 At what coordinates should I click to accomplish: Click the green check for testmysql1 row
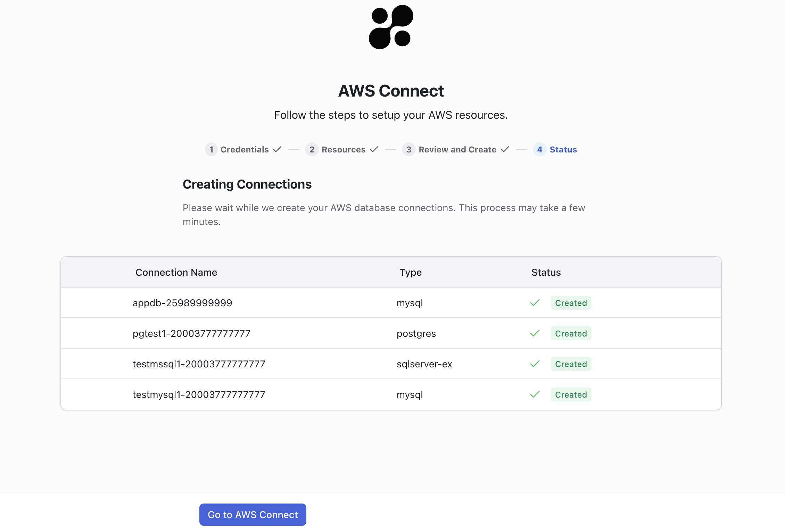click(x=534, y=394)
